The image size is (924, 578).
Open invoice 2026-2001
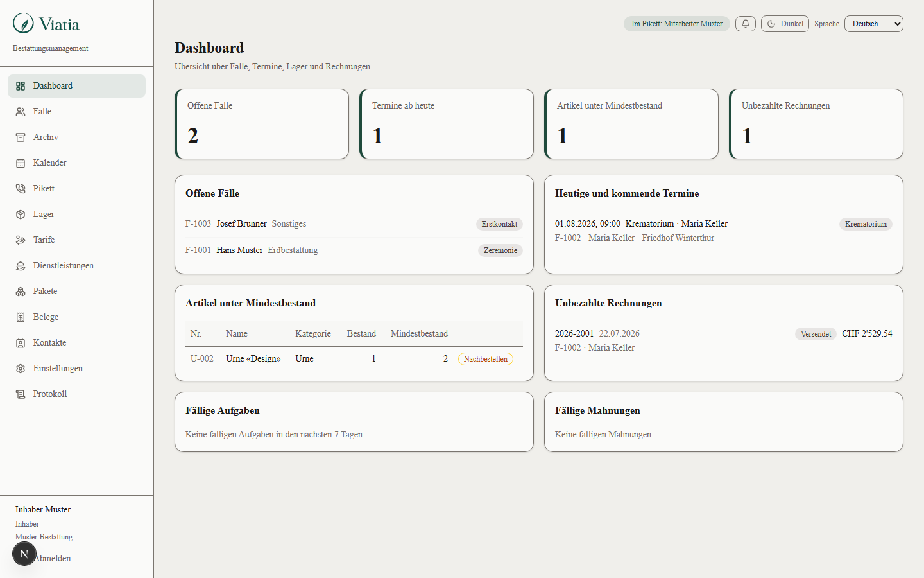tap(724, 340)
